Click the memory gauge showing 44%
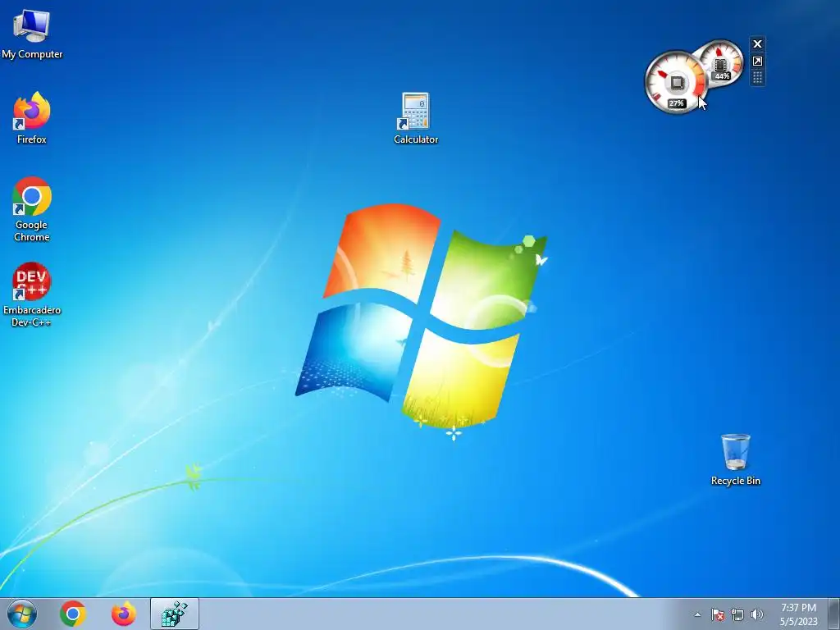 pos(721,63)
